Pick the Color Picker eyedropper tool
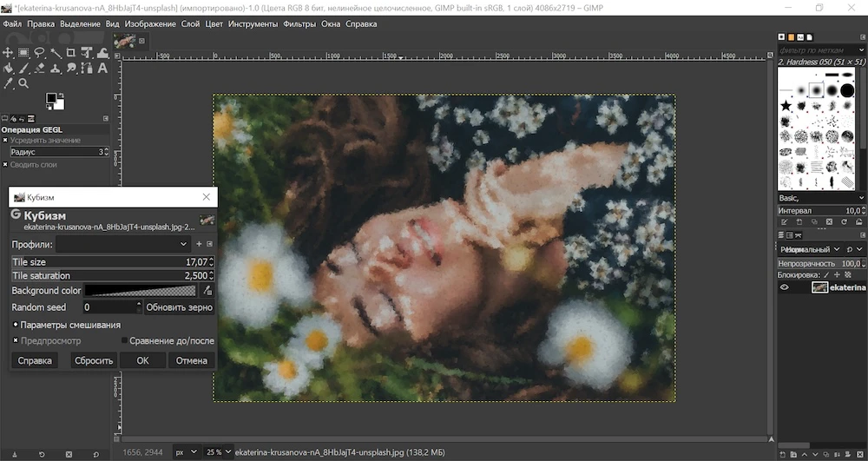The image size is (868, 461). pos(8,84)
